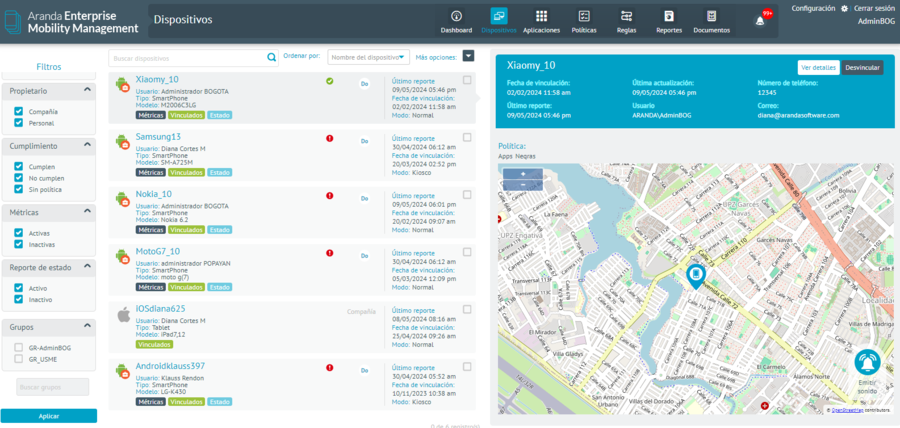The height and width of the screenshot is (428, 900).
Task: Open the iOSdiana625 device name link
Action: (160, 309)
